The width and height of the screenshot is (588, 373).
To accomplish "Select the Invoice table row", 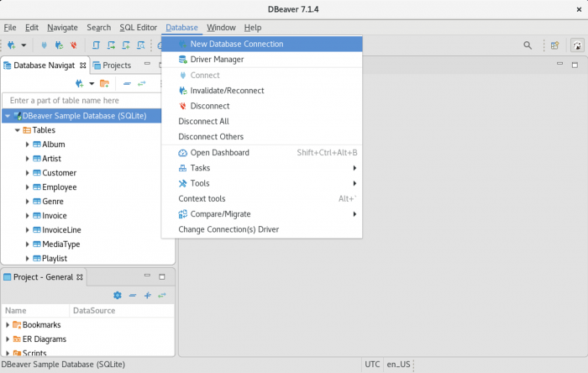I will (x=87, y=216).
